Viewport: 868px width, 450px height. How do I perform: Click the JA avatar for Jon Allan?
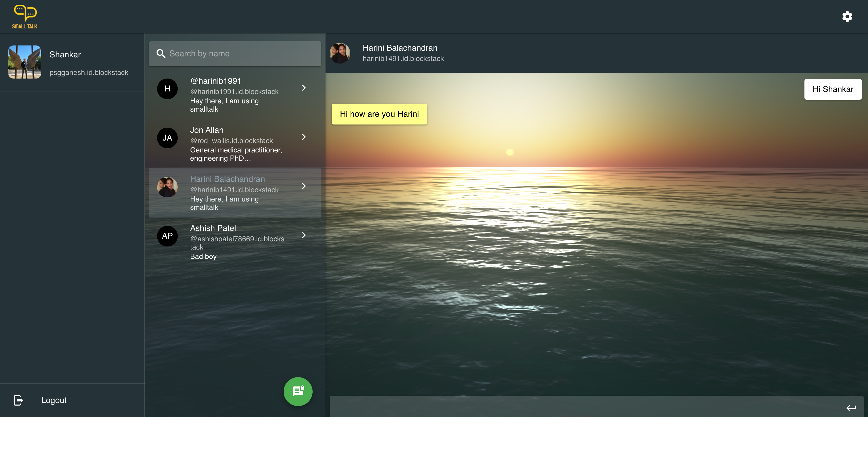pos(167,138)
